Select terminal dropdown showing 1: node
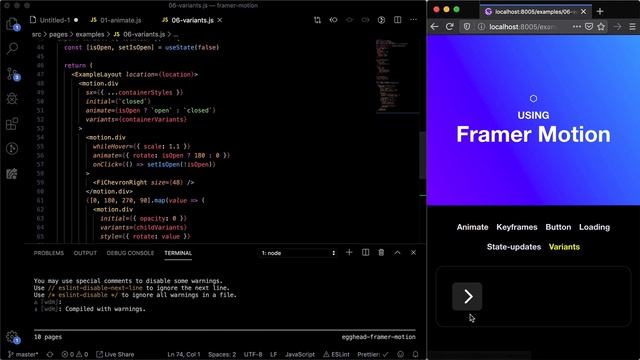This screenshot has height=360, width=640. tap(298, 253)
